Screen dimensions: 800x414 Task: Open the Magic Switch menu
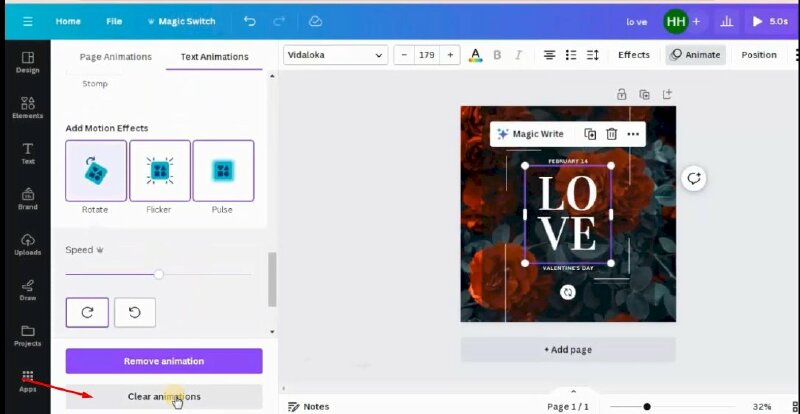click(x=182, y=21)
